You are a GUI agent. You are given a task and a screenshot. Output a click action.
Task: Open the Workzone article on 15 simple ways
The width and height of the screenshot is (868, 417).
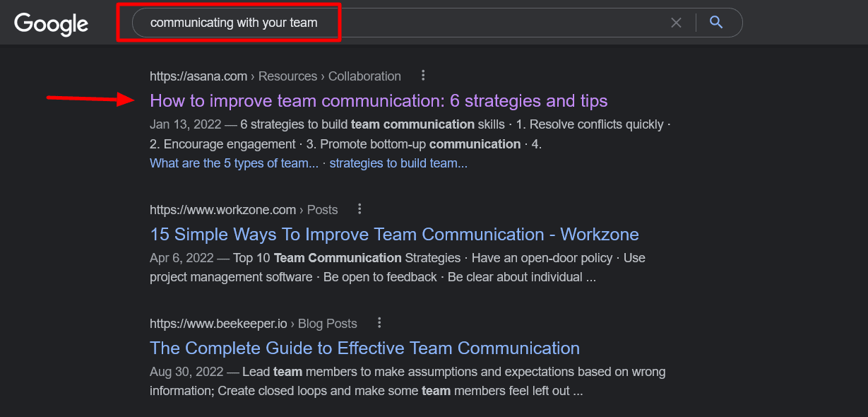393,234
